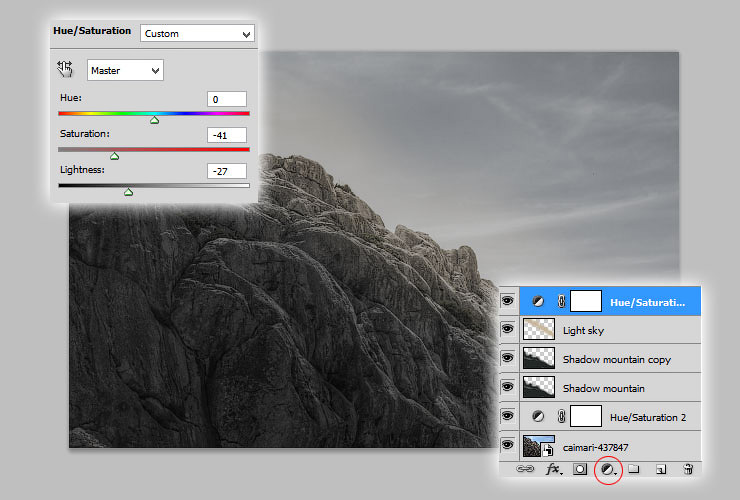Click the Link layers icon

coord(525,469)
